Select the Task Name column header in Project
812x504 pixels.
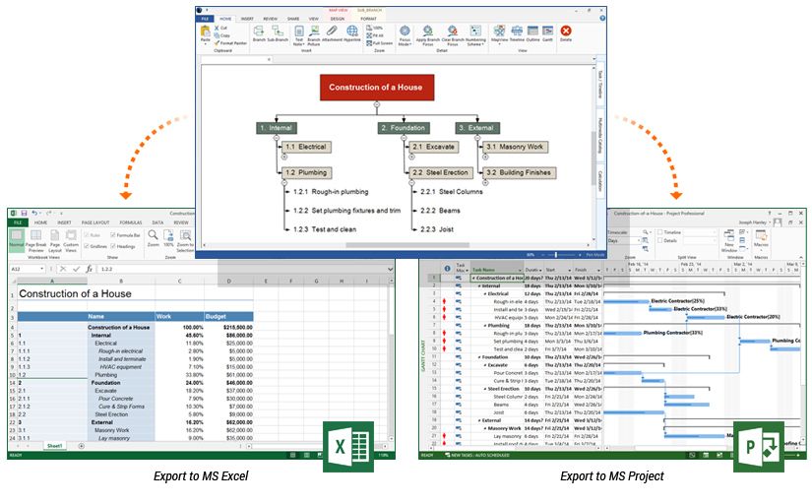[497, 270]
